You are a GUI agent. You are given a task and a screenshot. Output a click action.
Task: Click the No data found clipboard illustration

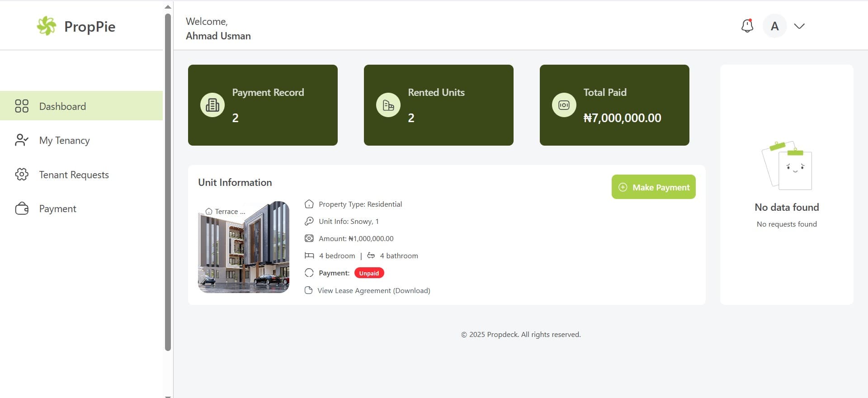click(787, 165)
